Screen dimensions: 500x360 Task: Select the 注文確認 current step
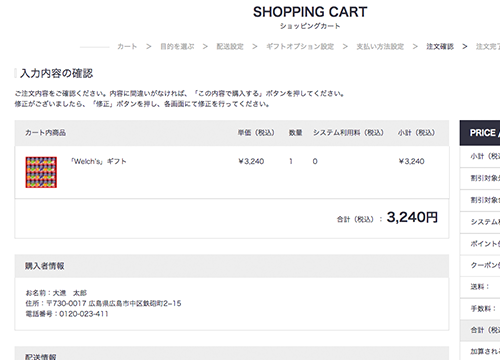point(440,46)
